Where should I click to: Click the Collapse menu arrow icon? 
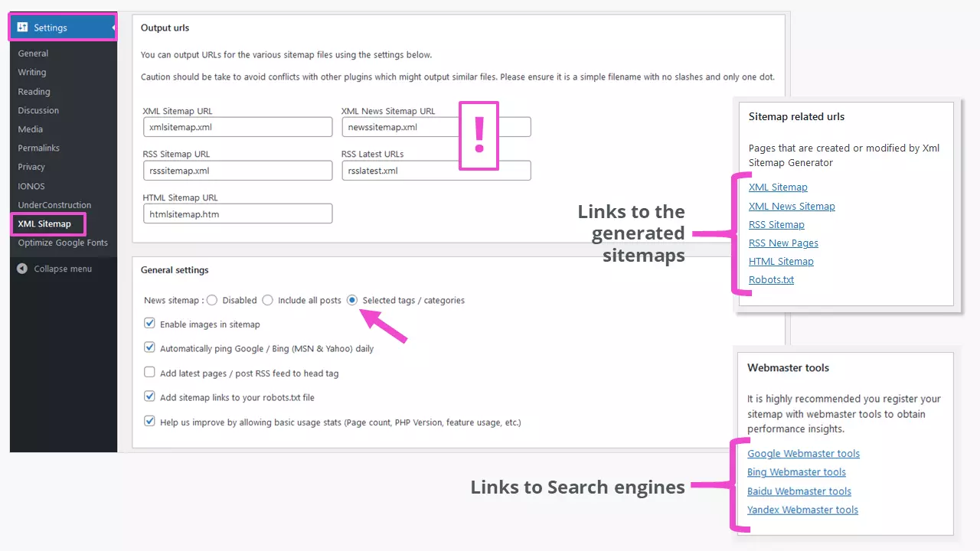pos(22,269)
